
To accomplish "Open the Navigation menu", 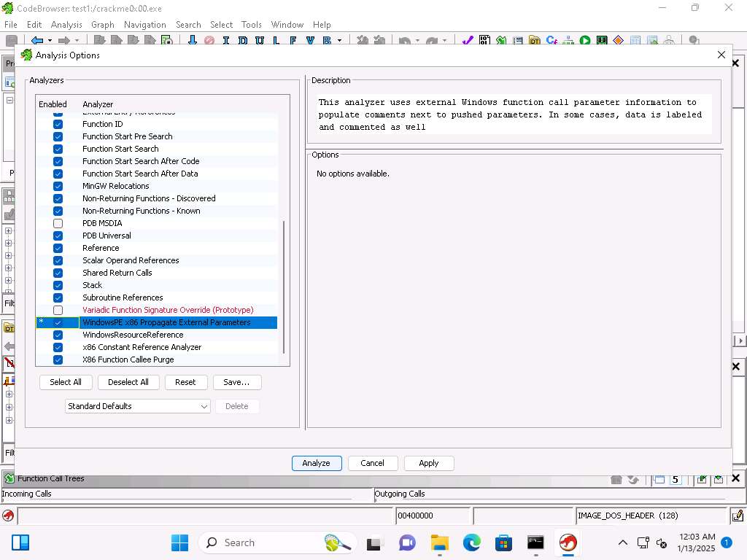I will click(x=144, y=24).
